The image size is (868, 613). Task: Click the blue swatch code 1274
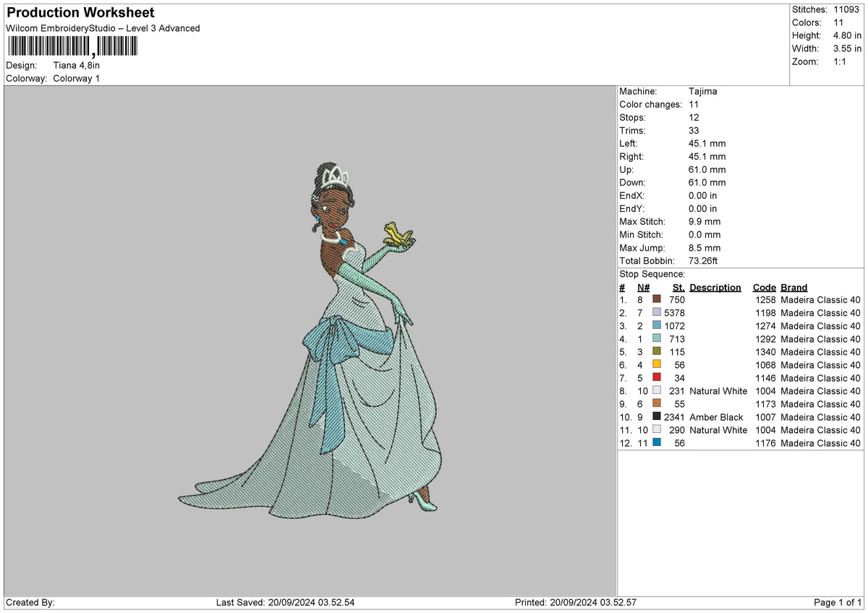pos(657,325)
